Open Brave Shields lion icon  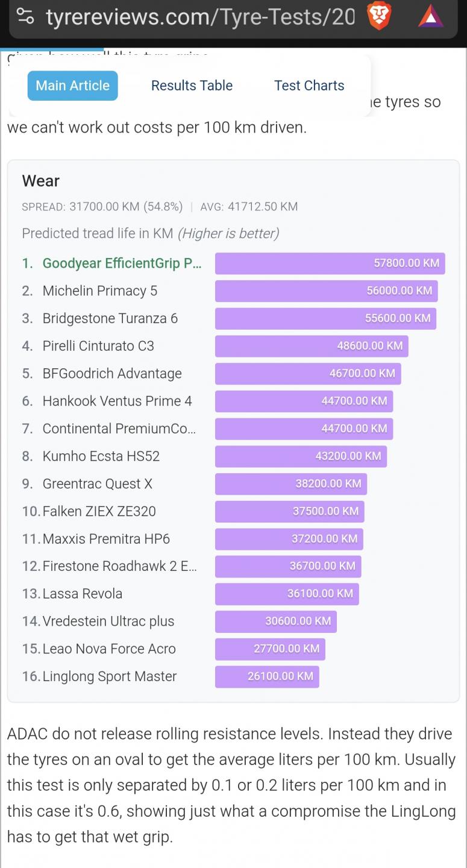click(x=379, y=16)
